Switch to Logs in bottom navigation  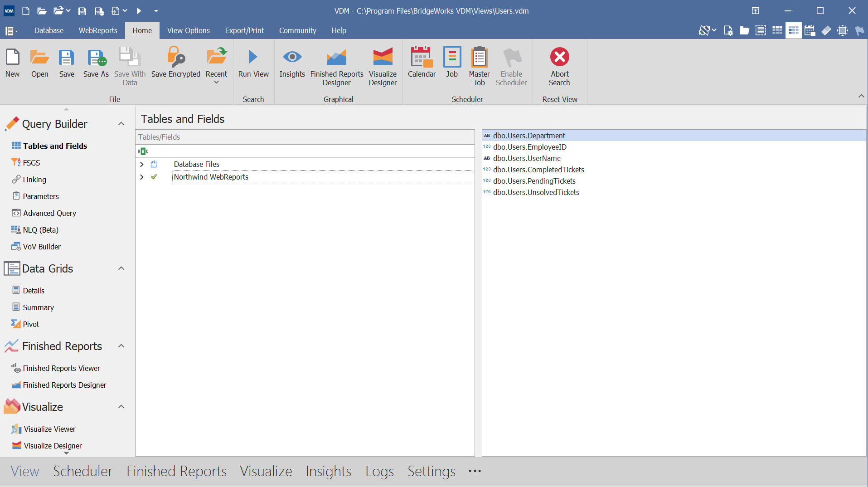[x=379, y=472]
